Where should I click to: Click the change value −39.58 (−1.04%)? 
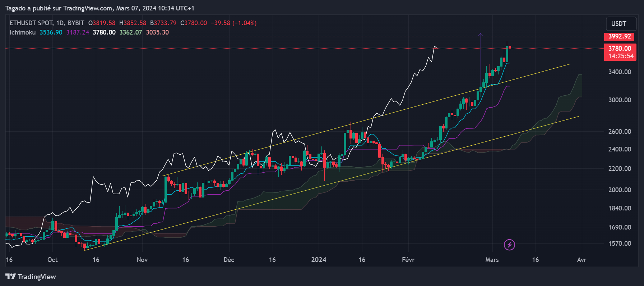tap(233, 23)
